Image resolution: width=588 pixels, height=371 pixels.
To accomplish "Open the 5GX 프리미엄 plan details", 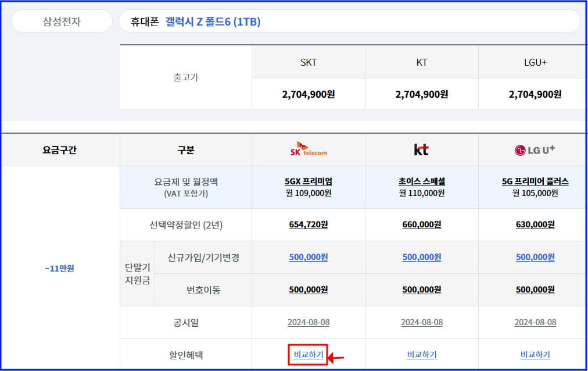I will click(308, 180).
